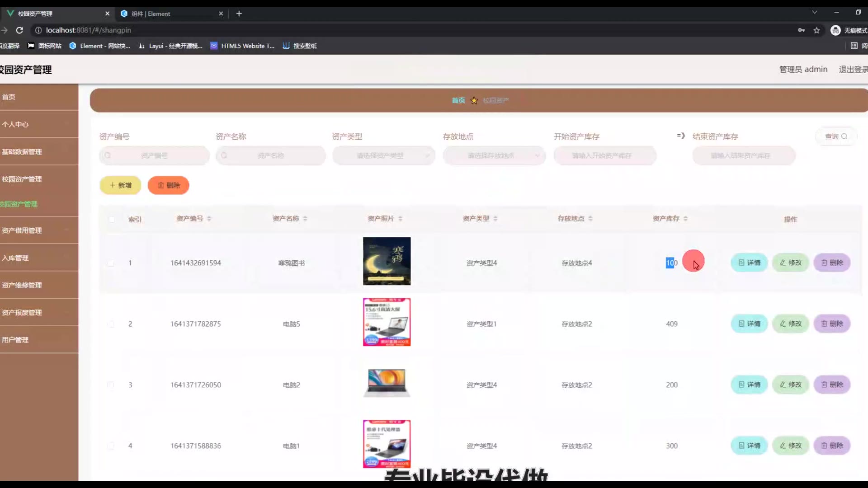Check the row 3 电脑2 checkbox
868x488 pixels.
click(111, 385)
